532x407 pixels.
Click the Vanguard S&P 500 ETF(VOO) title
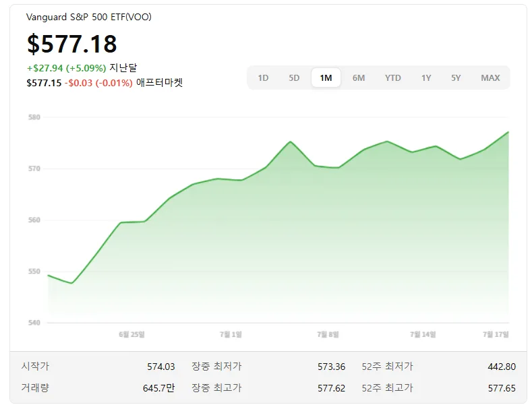coord(89,17)
